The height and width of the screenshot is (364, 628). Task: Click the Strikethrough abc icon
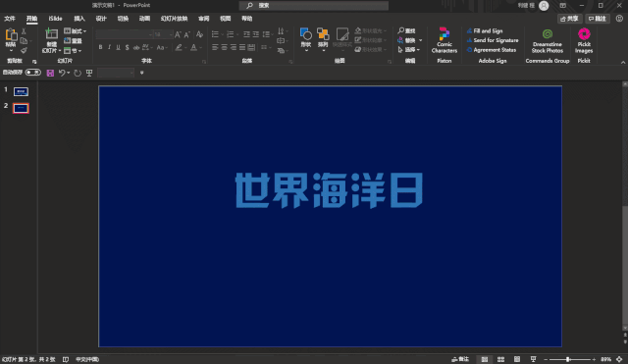[136, 48]
